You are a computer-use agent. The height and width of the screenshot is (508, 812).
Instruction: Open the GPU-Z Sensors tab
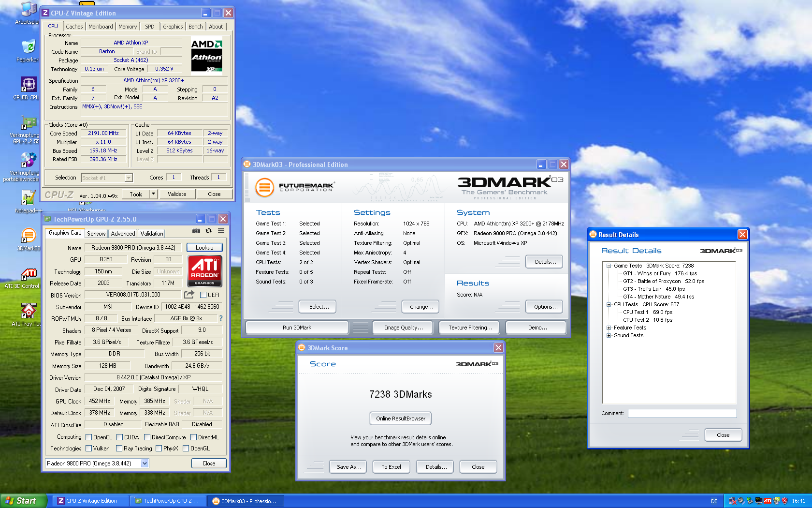(96, 234)
